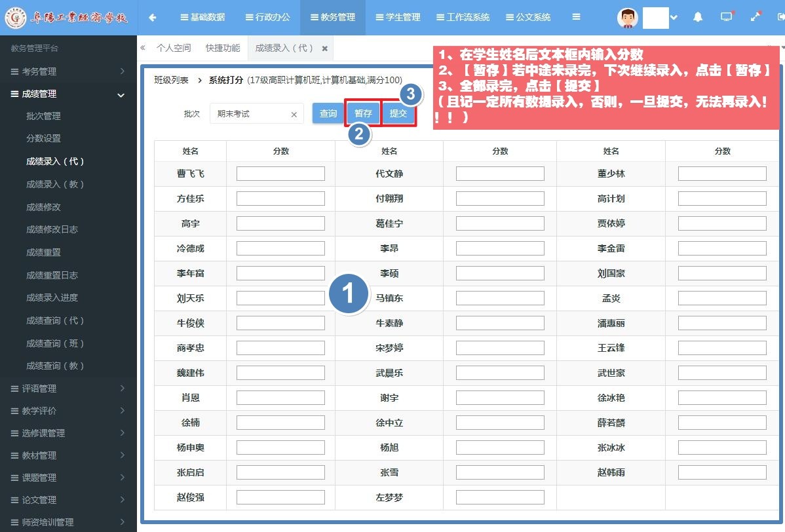785x532 pixels.
Task: Click the back arrow in top bar
Action: coord(153,18)
